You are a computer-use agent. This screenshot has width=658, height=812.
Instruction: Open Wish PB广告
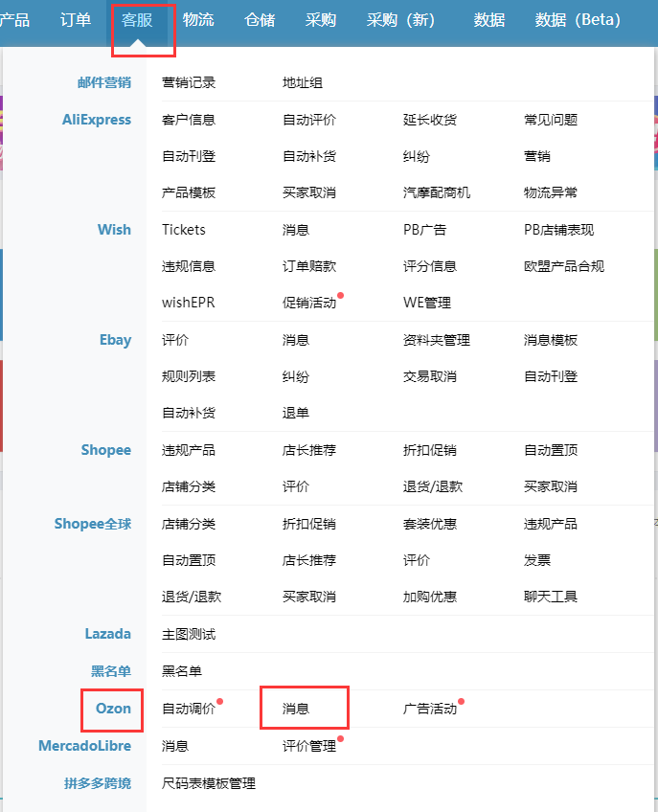coord(425,230)
